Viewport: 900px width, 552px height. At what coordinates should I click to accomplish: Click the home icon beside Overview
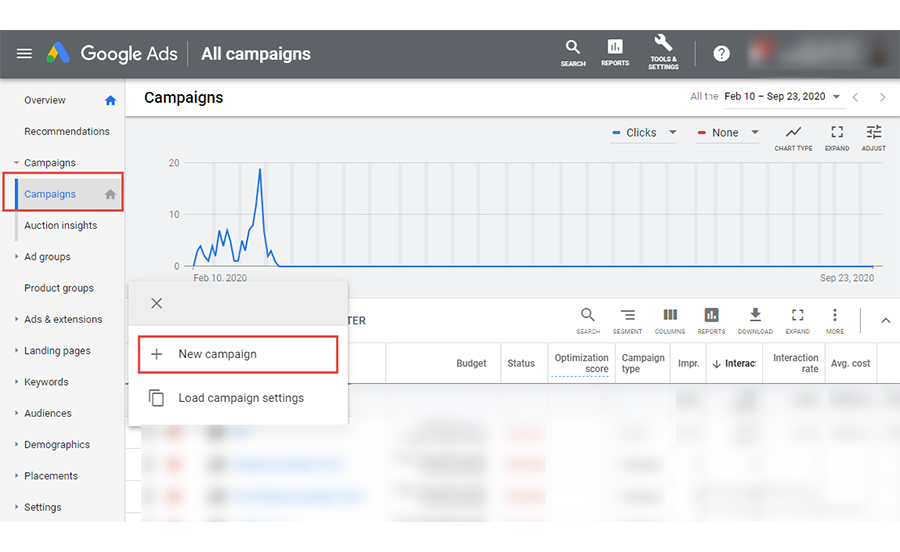(110, 100)
